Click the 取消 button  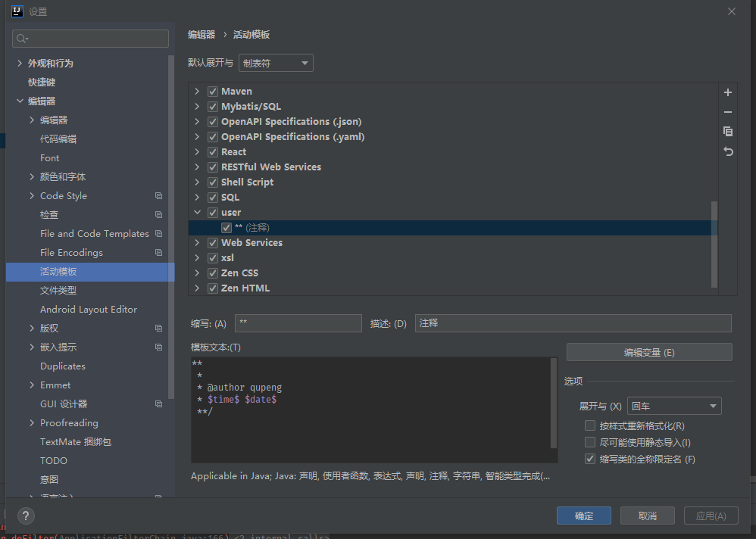point(648,516)
